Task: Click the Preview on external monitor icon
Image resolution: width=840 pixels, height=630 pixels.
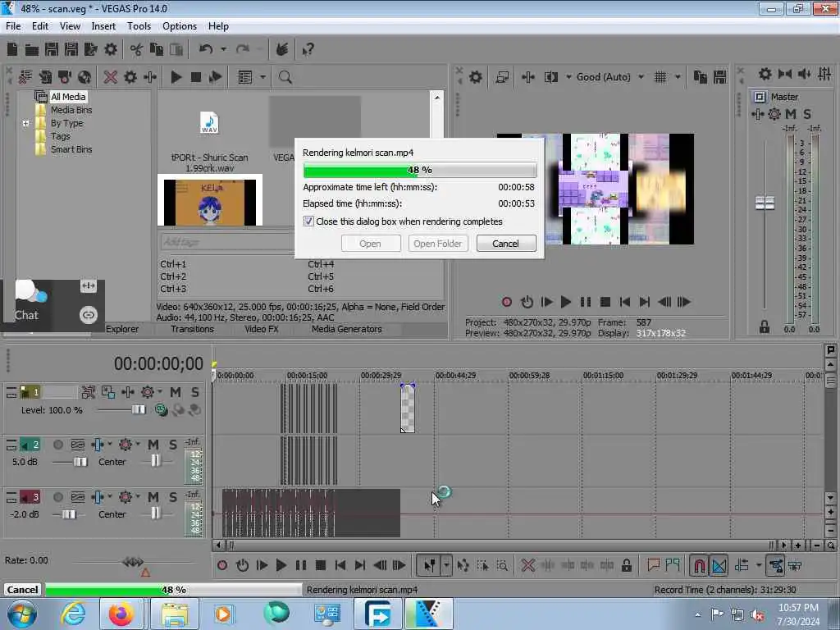Action: point(502,77)
